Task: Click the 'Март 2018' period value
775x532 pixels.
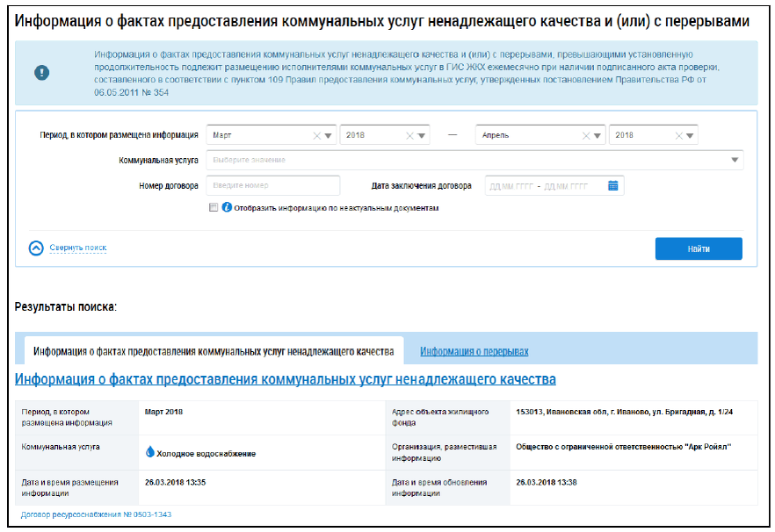Action: (x=163, y=412)
